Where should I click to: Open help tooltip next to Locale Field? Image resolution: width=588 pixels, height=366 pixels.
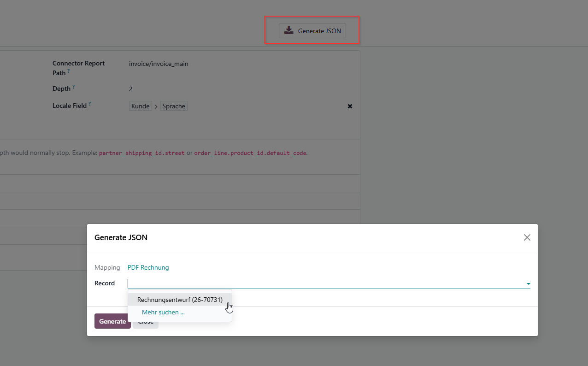[89, 104]
